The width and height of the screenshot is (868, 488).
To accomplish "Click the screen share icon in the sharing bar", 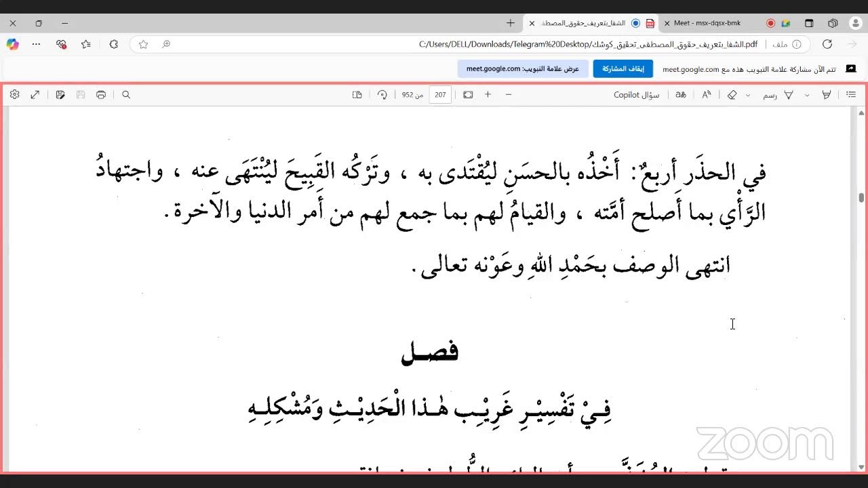I will click(x=851, y=69).
